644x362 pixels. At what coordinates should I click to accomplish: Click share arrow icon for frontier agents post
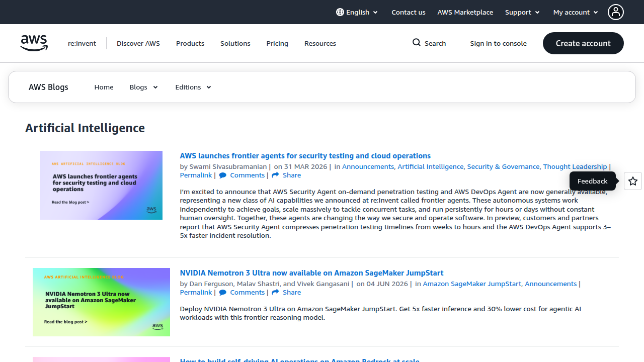click(x=275, y=175)
